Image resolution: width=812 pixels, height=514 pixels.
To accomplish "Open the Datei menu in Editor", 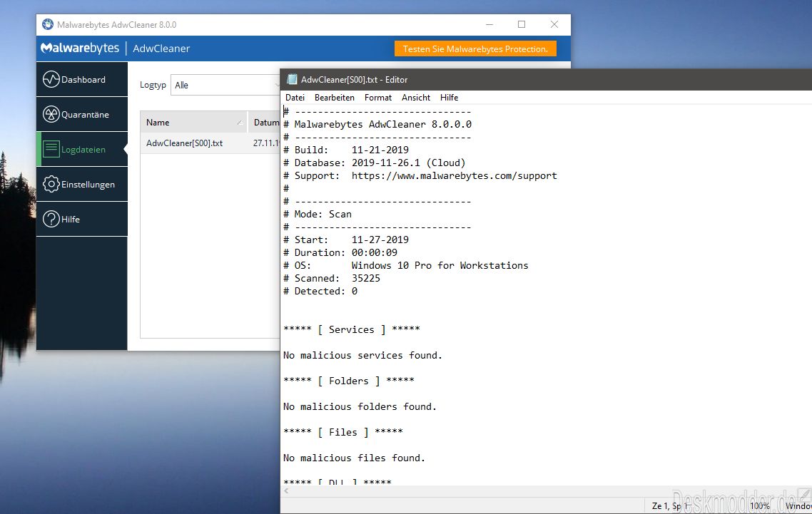I will (x=295, y=98).
